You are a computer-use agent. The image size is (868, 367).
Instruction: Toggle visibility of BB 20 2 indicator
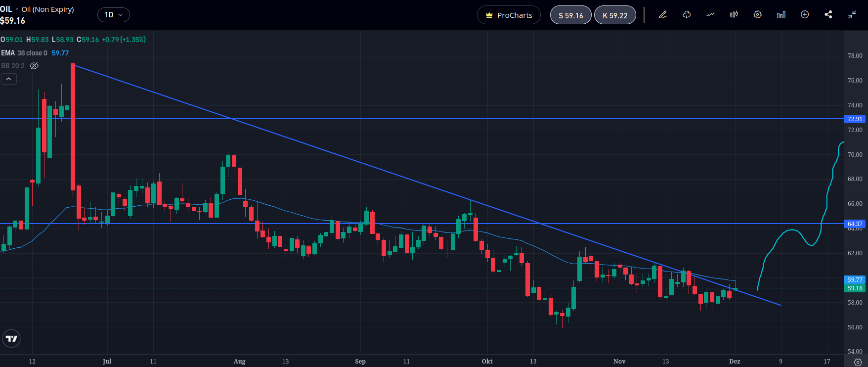34,66
